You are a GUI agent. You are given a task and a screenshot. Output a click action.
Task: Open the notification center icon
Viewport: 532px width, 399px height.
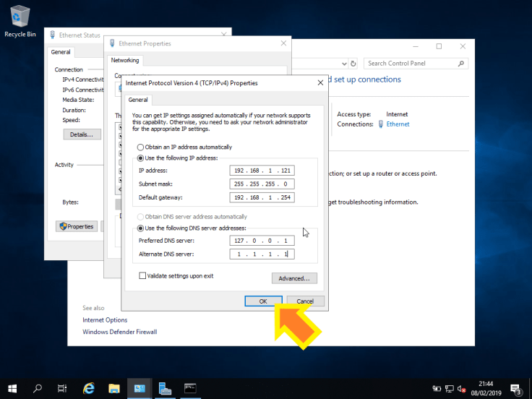pos(515,388)
